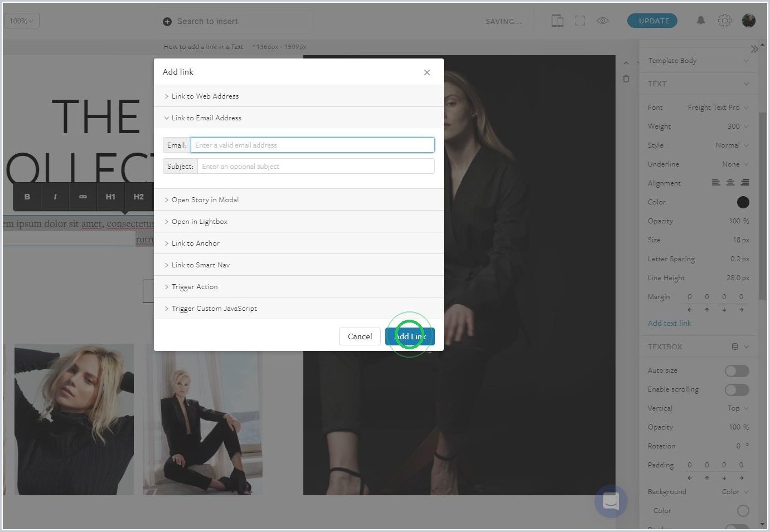Apply H2 heading style

[139, 197]
